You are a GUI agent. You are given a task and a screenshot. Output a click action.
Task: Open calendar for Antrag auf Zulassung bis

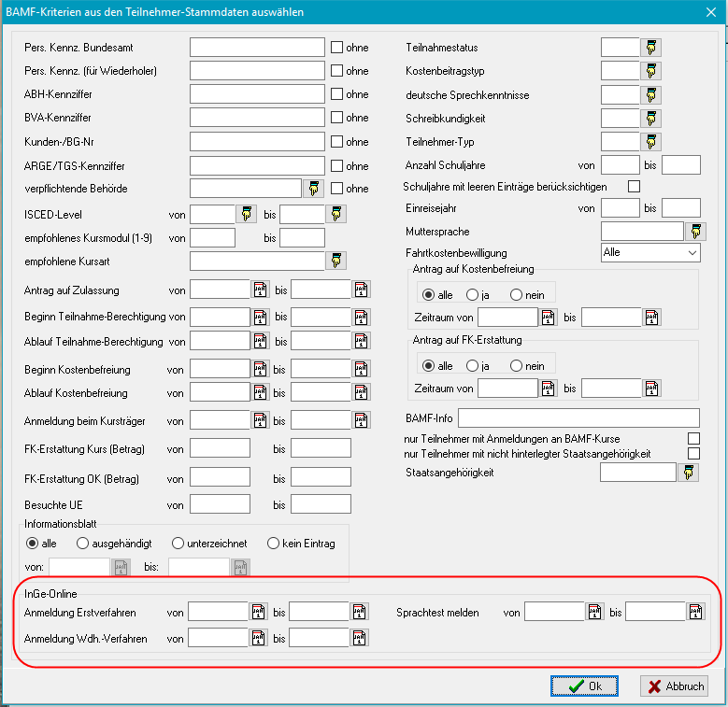[x=362, y=290]
